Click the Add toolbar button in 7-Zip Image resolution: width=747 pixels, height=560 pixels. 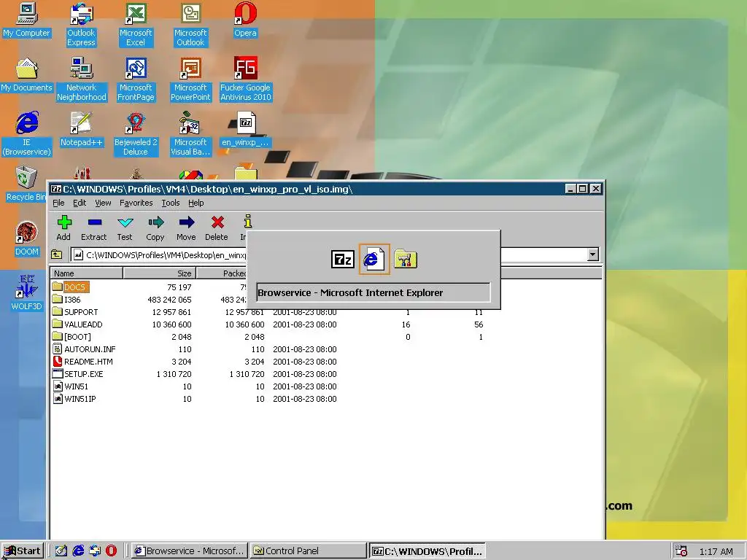(63, 228)
